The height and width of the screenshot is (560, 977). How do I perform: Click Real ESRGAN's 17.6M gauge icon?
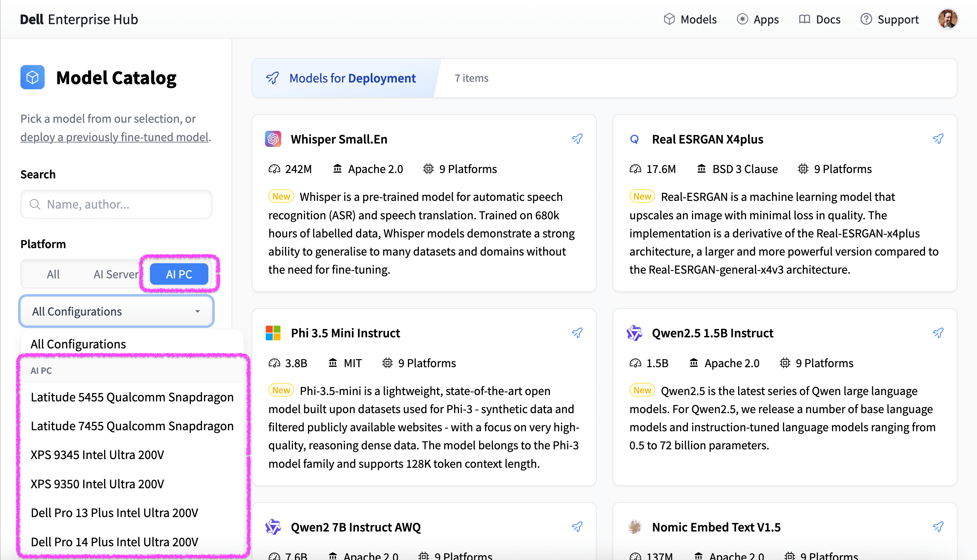point(635,169)
